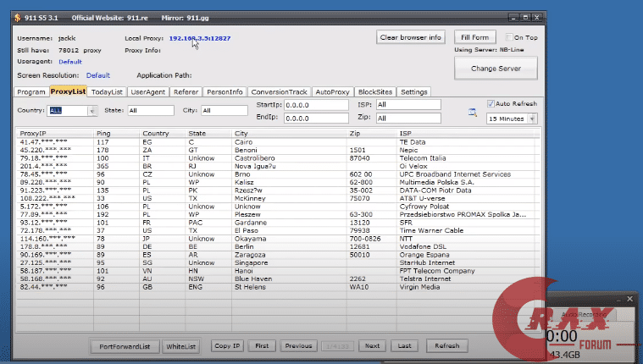The image size is (643, 364).
Task: Switch to the TodayList tab
Action: coord(108,91)
